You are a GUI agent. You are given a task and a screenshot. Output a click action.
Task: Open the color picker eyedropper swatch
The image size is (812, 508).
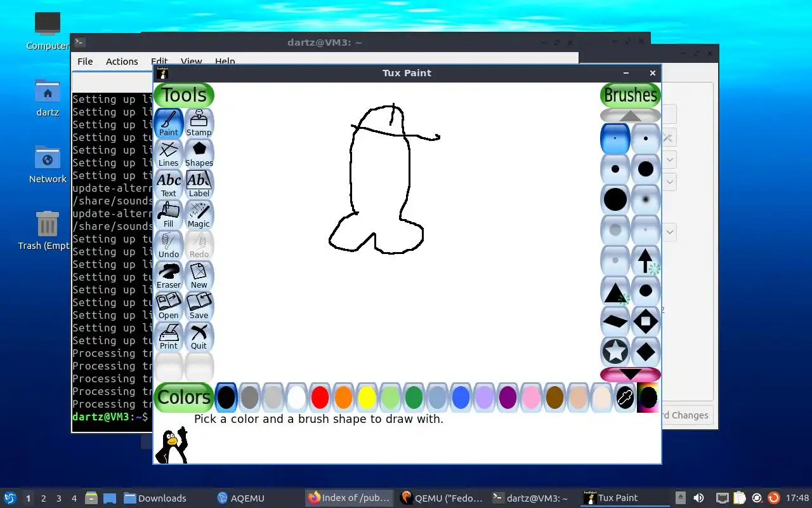(625, 398)
